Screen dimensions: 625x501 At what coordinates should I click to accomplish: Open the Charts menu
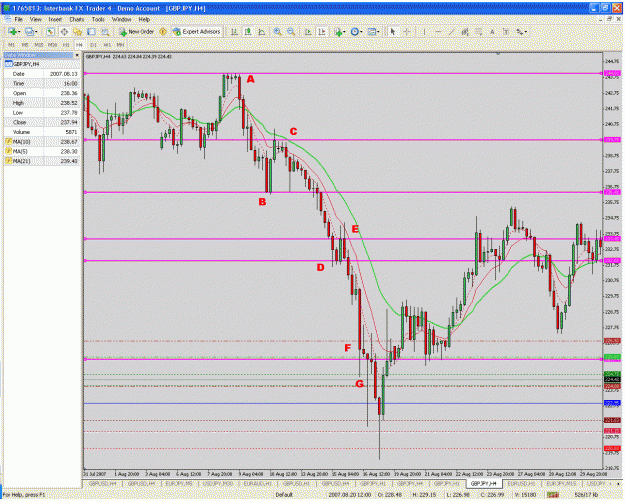tap(77, 19)
